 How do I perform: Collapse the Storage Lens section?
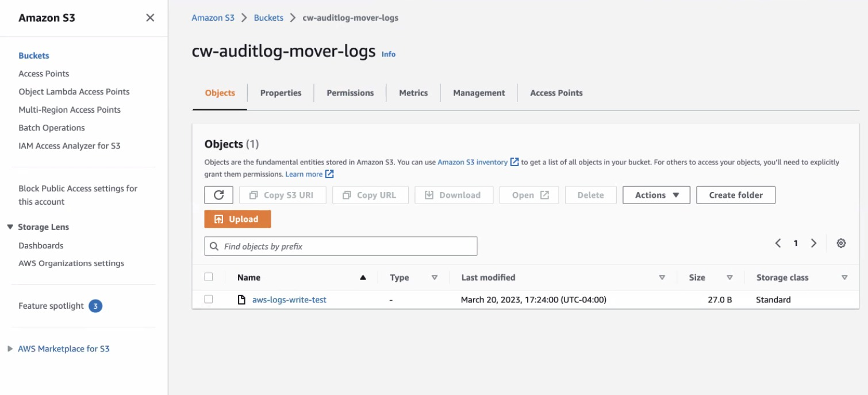[x=10, y=227]
